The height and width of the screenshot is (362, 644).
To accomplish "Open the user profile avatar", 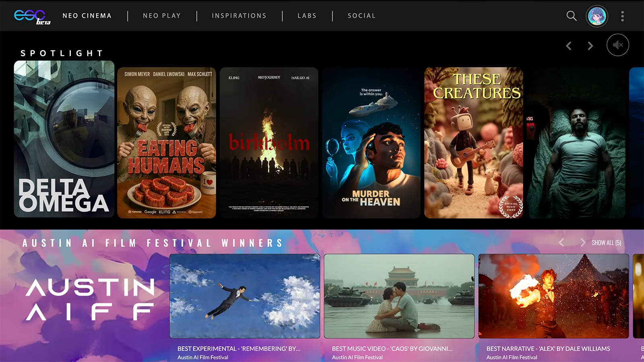I will (x=597, y=16).
